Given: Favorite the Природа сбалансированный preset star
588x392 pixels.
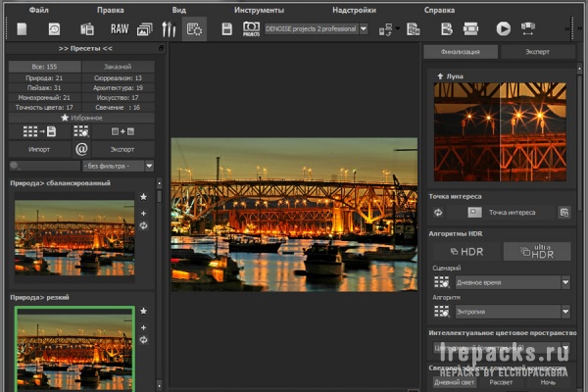Looking at the screenshot, I should pyautogui.click(x=143, y=197).
